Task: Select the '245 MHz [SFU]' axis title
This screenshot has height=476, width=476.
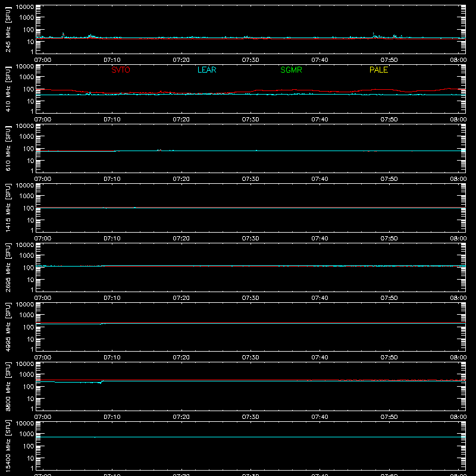Action: click(8, 29)
